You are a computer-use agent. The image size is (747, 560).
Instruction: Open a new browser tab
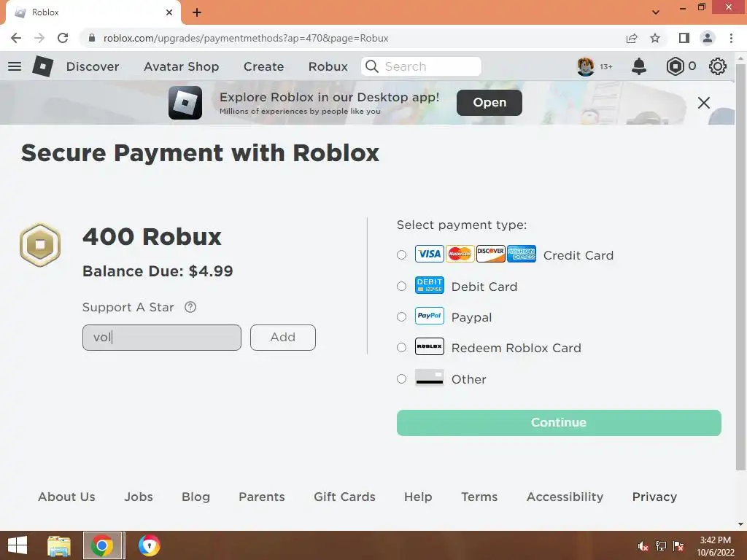[x=197, y=12]
